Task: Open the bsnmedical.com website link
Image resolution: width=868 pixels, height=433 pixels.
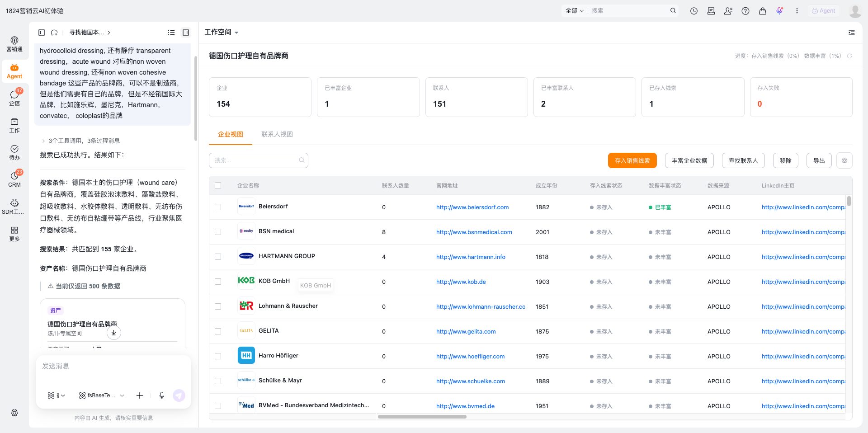Action: tap(474, 232)
